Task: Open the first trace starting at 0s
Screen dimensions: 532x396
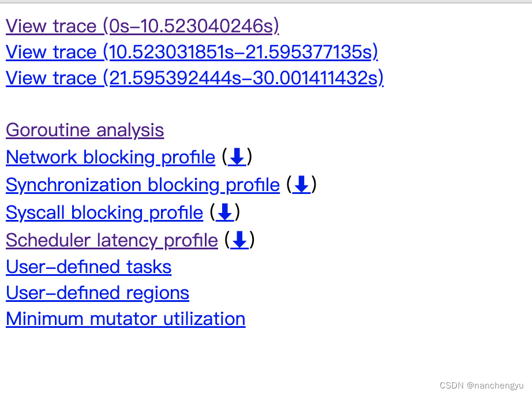Action: 142,26
